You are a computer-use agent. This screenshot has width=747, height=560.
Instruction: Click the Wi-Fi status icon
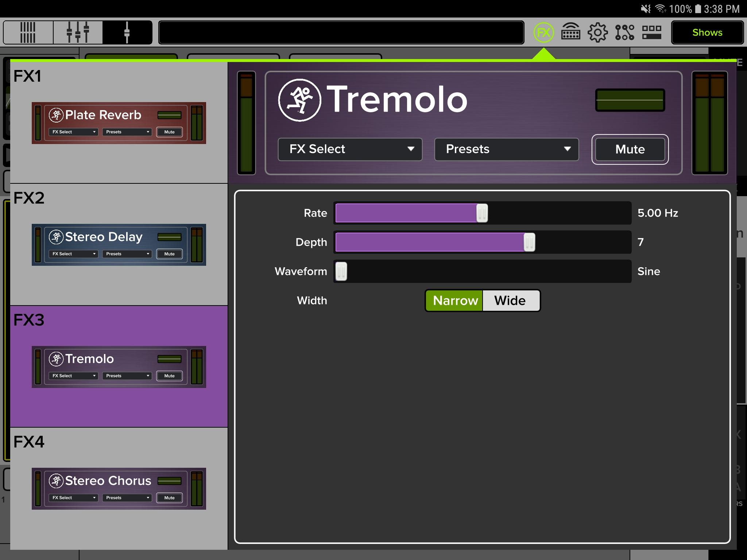click(661, 9)
